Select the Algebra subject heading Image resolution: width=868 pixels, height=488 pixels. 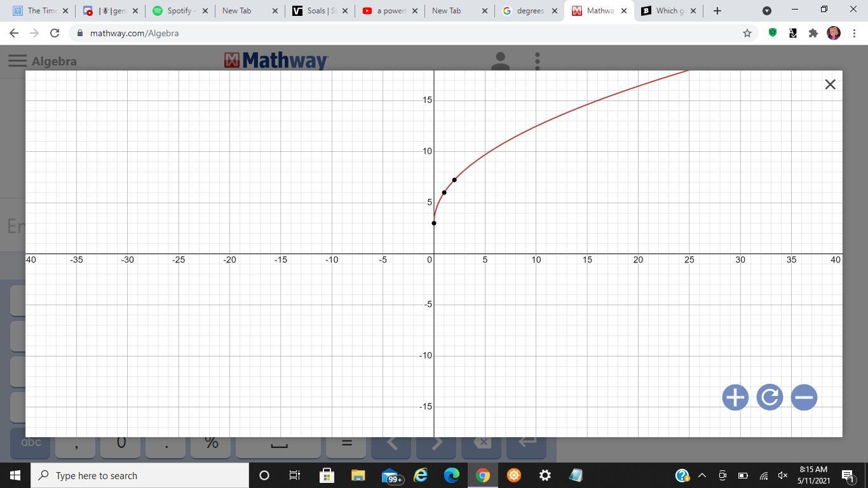[54, 61]
